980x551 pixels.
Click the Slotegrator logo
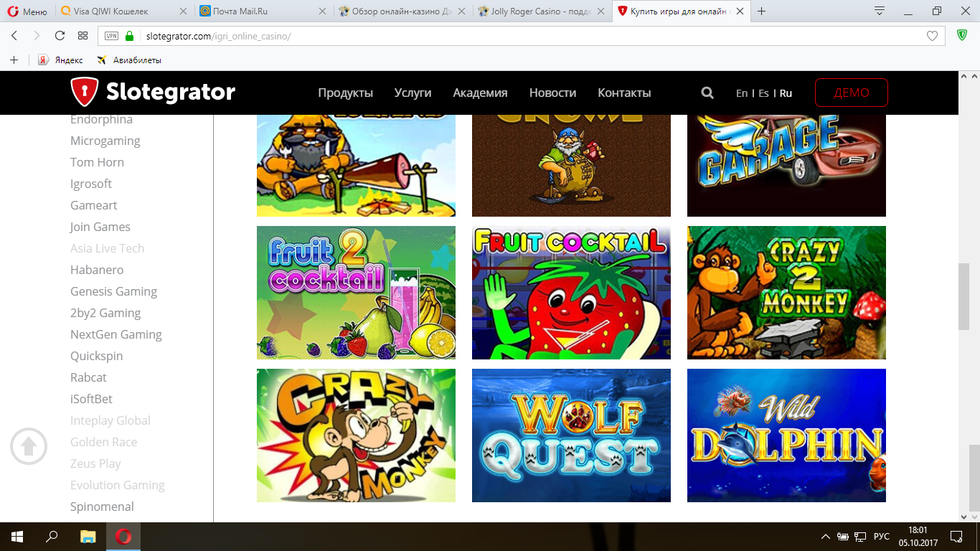tap(153, 92)
